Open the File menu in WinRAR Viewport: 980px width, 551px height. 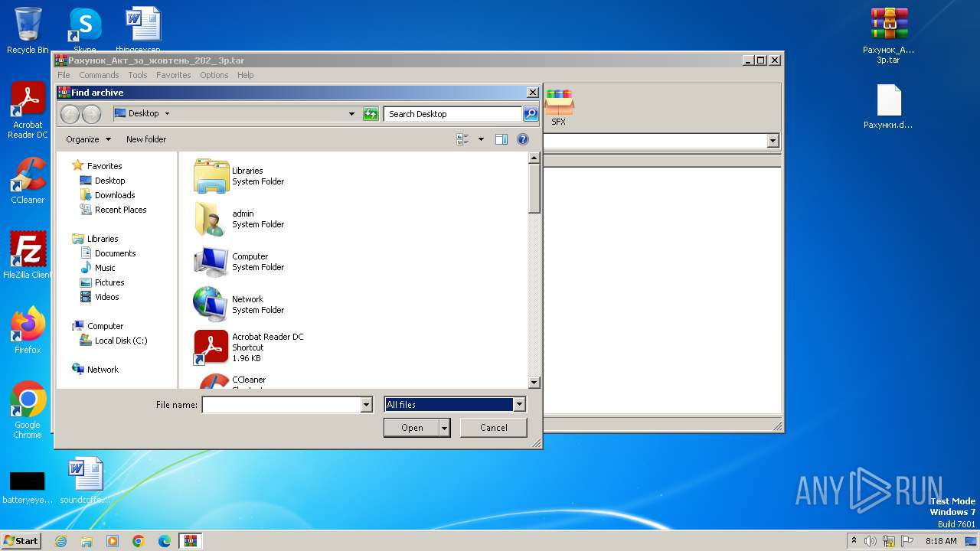[64, 75]
